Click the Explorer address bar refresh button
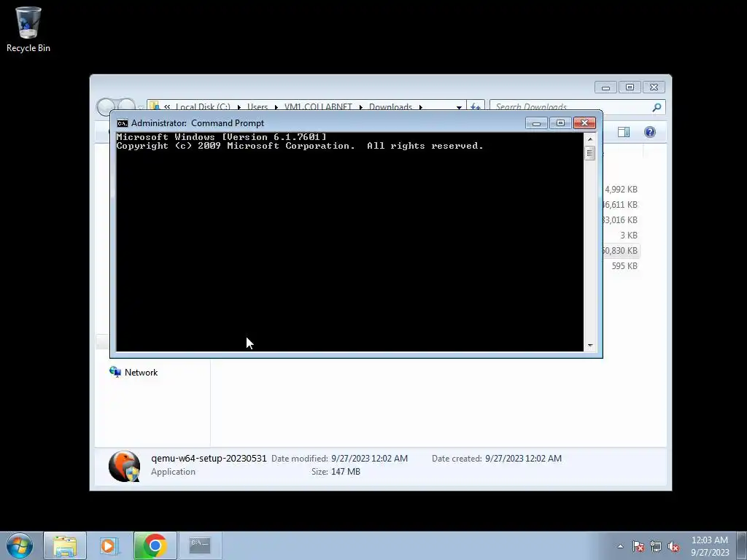Image resolution: width=747 pixels, height=560 pixels. [x=475, y=107]
